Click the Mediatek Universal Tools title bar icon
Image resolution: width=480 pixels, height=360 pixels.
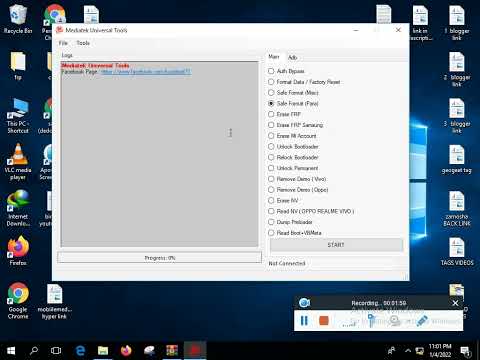pos(60,30)
